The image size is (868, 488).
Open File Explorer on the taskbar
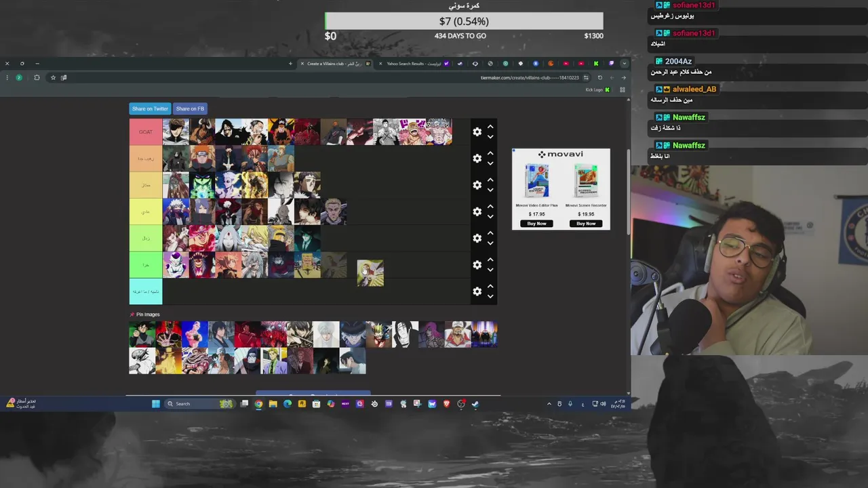click(x=273, y=404)
